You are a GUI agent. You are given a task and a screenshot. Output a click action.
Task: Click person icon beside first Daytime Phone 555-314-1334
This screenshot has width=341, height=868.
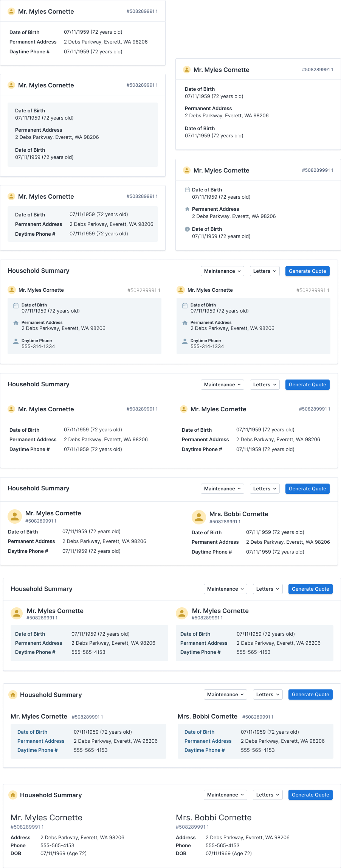point(16,341)
